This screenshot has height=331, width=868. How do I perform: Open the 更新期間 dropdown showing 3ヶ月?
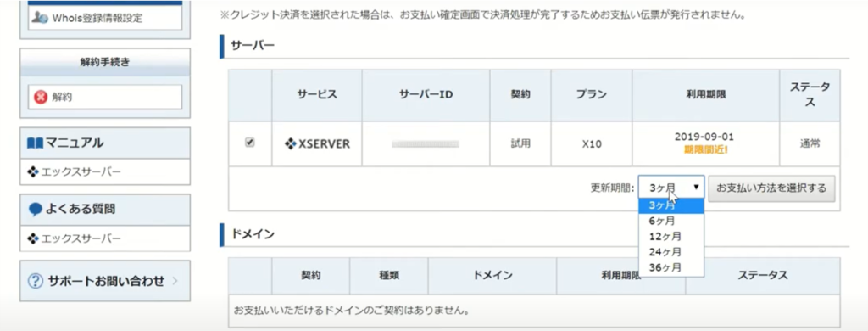point(671,188)
